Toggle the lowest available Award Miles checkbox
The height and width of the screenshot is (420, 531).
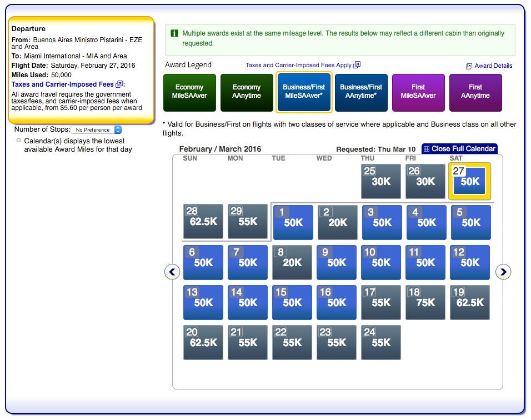click(x=19, y=140)
